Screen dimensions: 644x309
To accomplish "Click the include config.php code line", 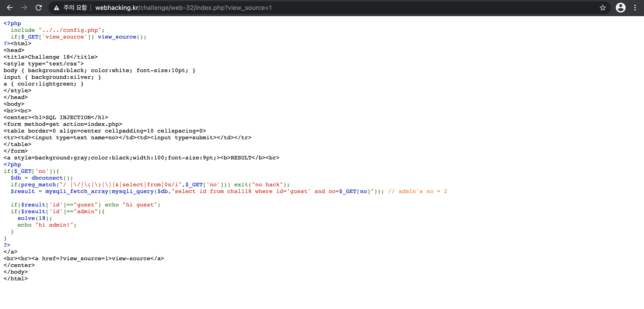I will pos(58,30).
